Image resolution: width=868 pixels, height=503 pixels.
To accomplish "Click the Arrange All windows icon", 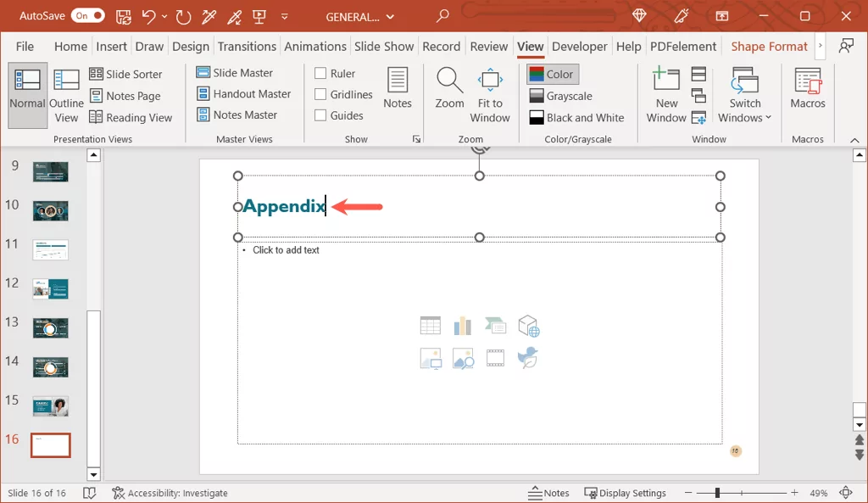I will click(x=698, y=74).
